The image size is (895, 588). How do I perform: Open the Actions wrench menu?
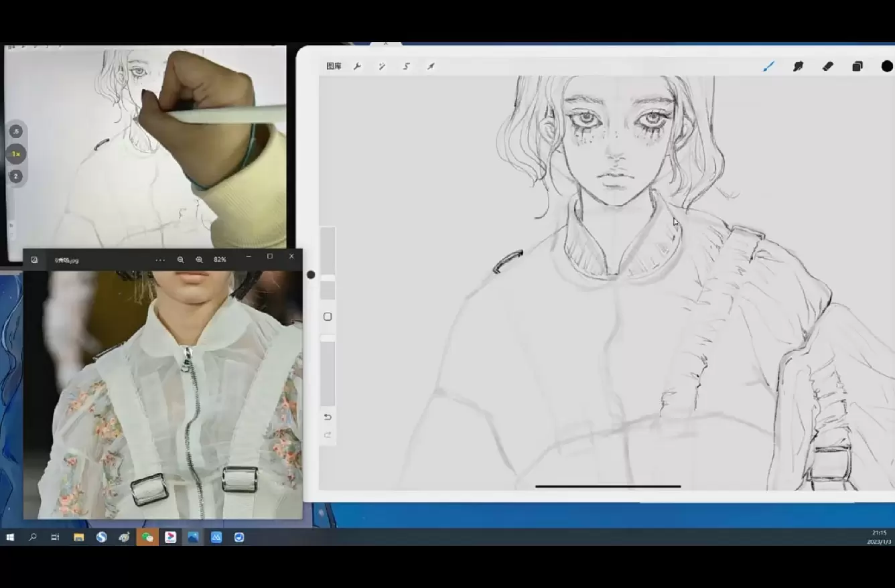(357, 66)
